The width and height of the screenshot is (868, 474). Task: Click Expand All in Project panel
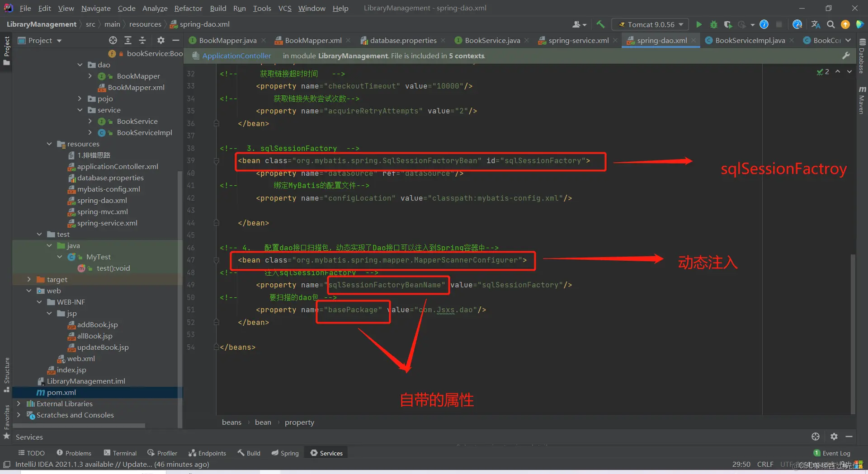pos(128,40)
